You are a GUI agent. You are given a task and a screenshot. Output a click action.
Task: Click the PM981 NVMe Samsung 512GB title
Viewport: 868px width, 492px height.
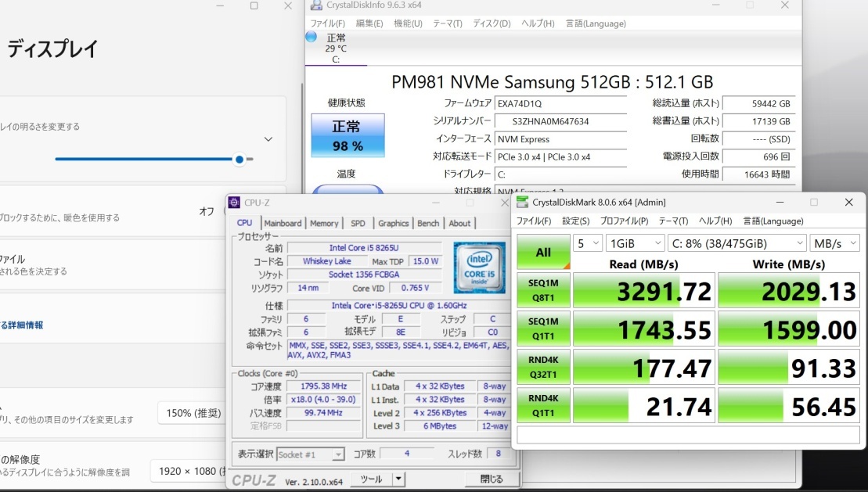coord(552,82)
